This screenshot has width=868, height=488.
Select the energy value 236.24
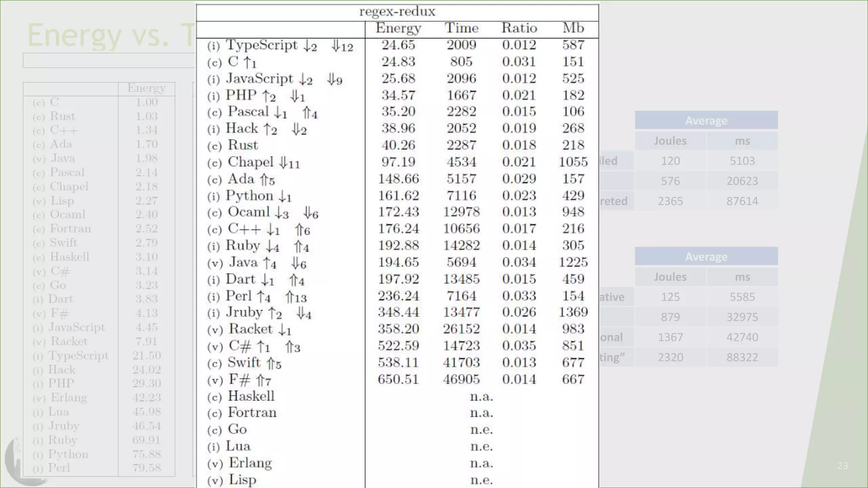398,296
